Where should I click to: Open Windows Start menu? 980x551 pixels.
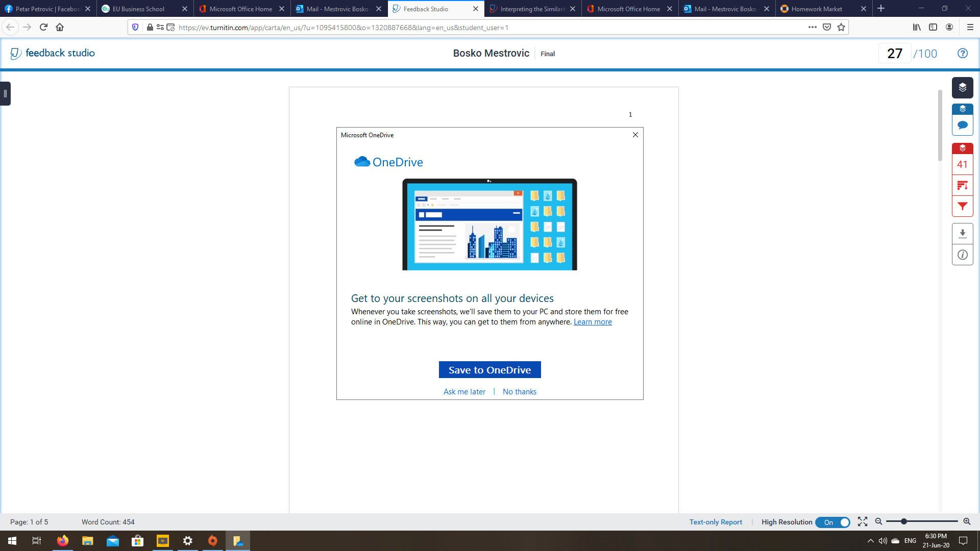click(x=12, y=541)
